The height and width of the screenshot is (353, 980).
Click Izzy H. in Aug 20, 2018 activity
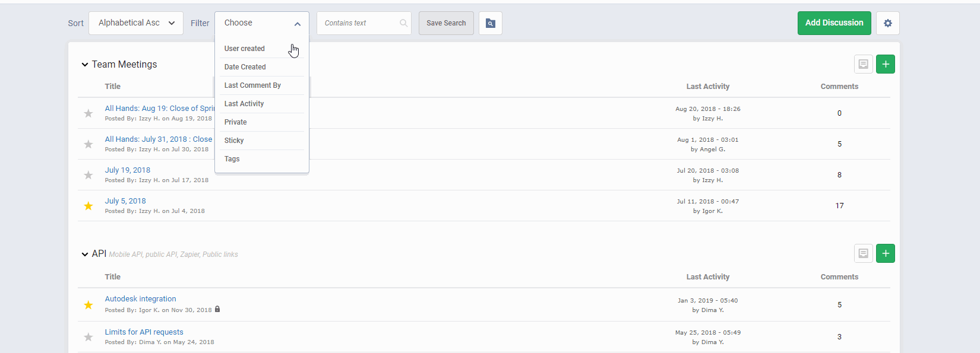tap(712, 119)
